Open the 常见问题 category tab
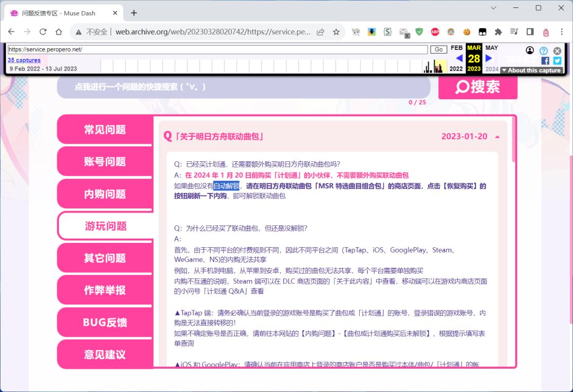 [x=105, y=129]
